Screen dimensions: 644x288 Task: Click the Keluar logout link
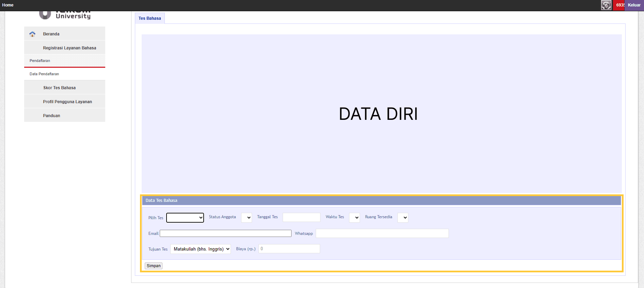point(634,5)
